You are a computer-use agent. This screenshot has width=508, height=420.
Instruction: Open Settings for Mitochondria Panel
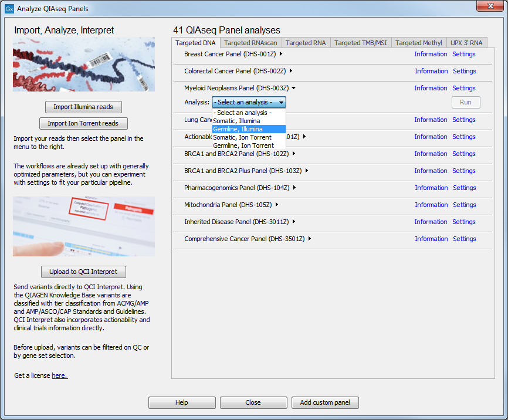[x=465, y=205]
